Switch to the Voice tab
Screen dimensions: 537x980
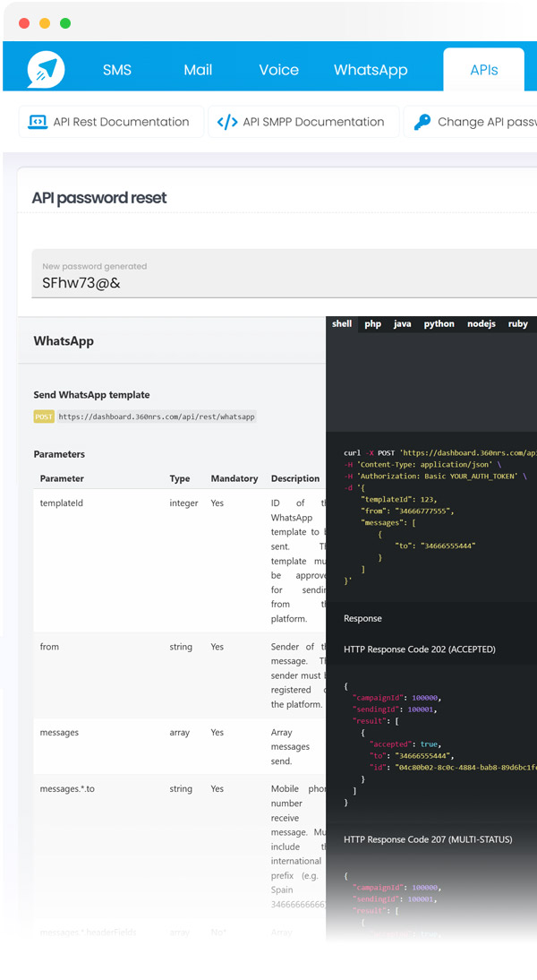(x=278, y=70)
